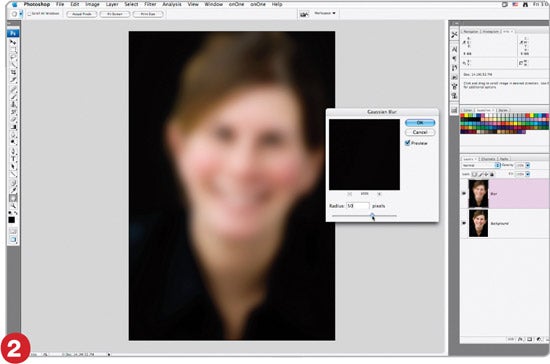Open the foreground color swatch
The width and height of the screenshot is (550, 364).
(12, 220)
